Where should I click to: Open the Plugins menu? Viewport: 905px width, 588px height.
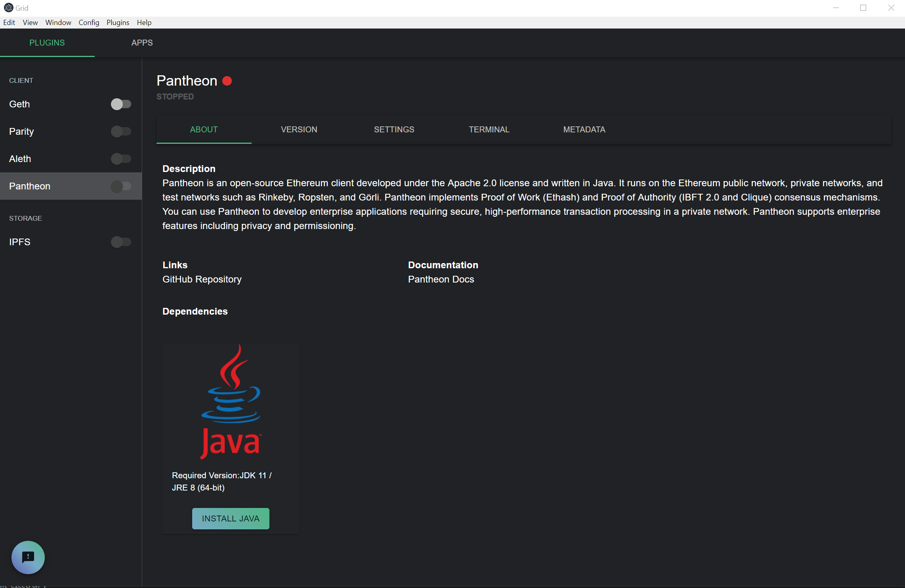point(118,23)
